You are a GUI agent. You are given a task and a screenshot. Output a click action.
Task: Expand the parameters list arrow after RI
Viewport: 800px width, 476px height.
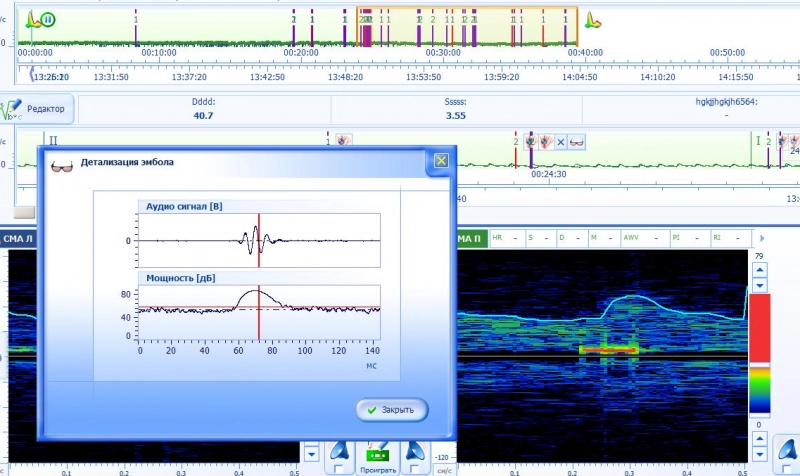(x=762, y=238)
